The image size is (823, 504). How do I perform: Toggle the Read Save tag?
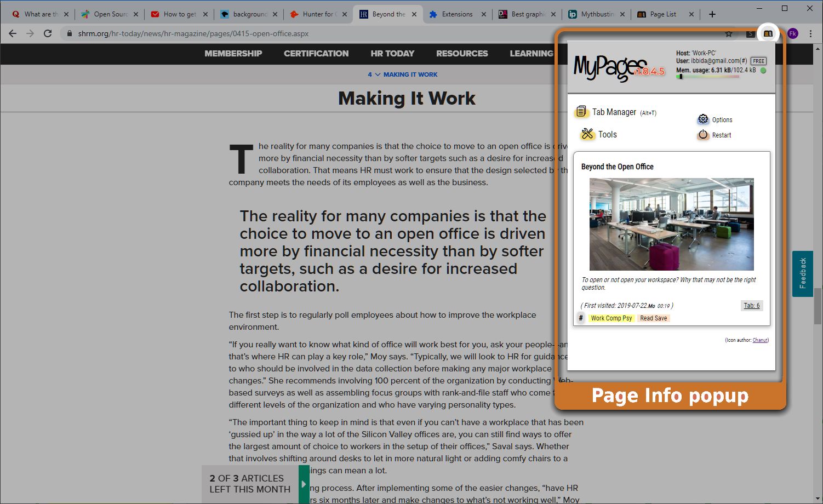653,318
